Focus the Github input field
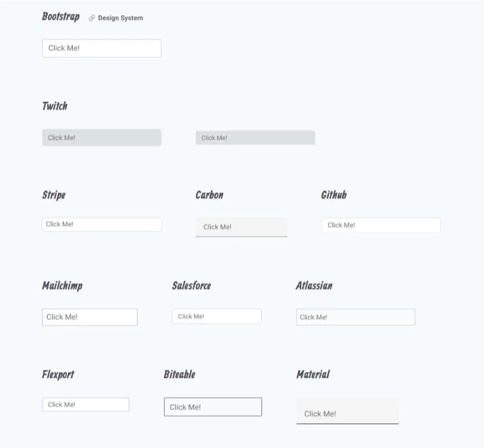This screenshot has height=448, width=484. pos(381,225)
